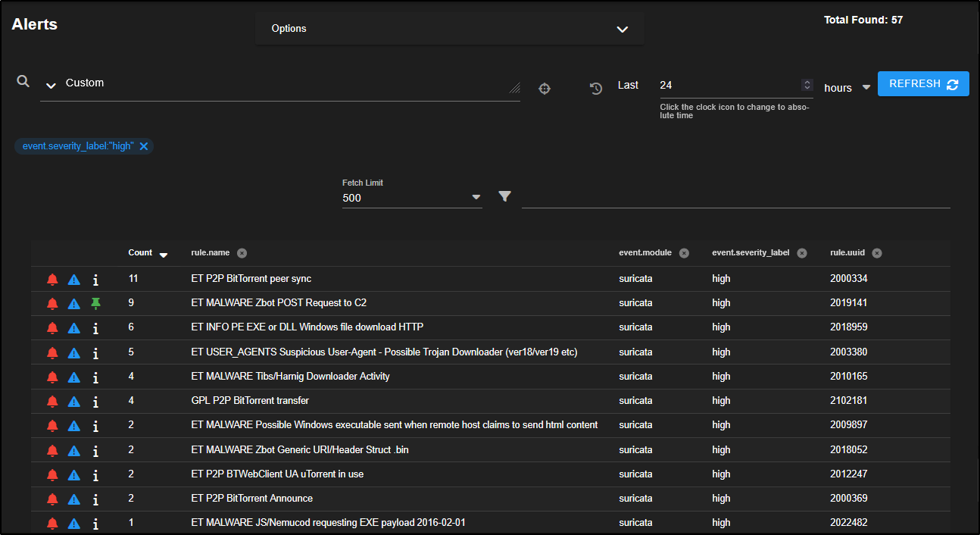The image size is (980, 535).
Task: Escalate the Zbot POST Request alert
Action: (x=73, y=304)
